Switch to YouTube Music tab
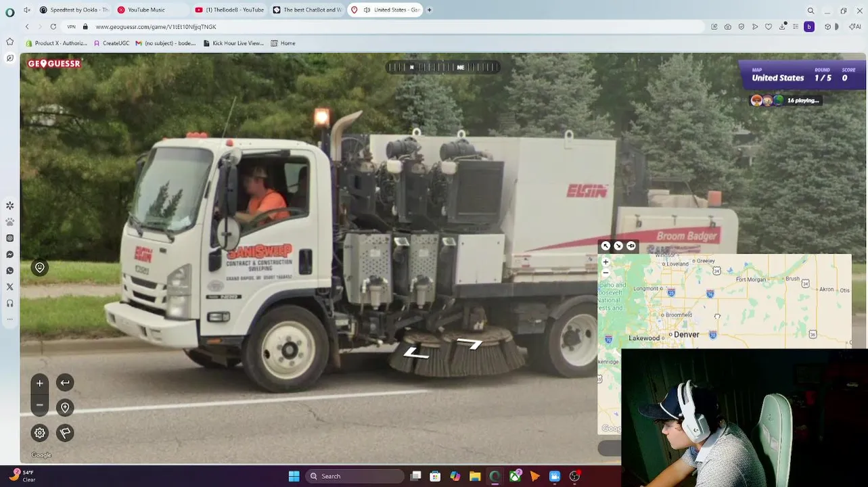Screen dimensions: 868x487 point(152,10)
